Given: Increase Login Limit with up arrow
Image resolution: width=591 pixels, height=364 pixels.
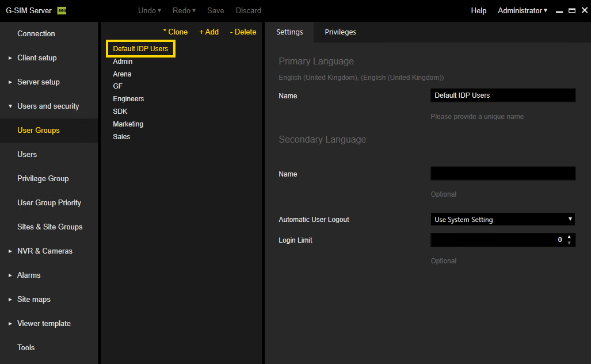Looking at the screenshot, I should (x=569, y=237).
